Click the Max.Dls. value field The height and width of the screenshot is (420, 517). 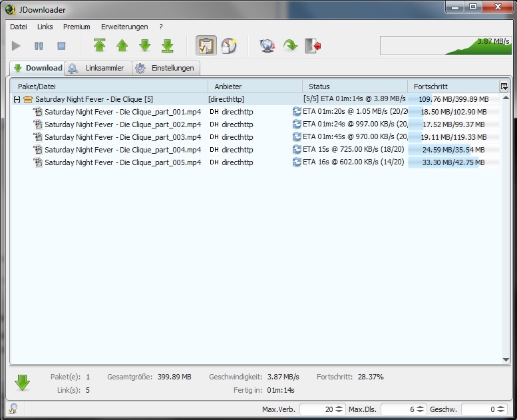[398, 409]
